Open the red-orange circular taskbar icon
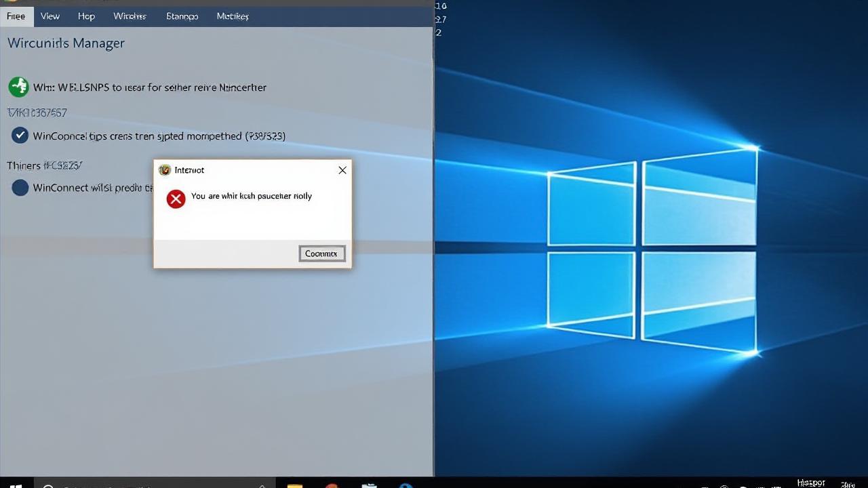The height and width of the screenshot is (488, 868). [332, 484]
